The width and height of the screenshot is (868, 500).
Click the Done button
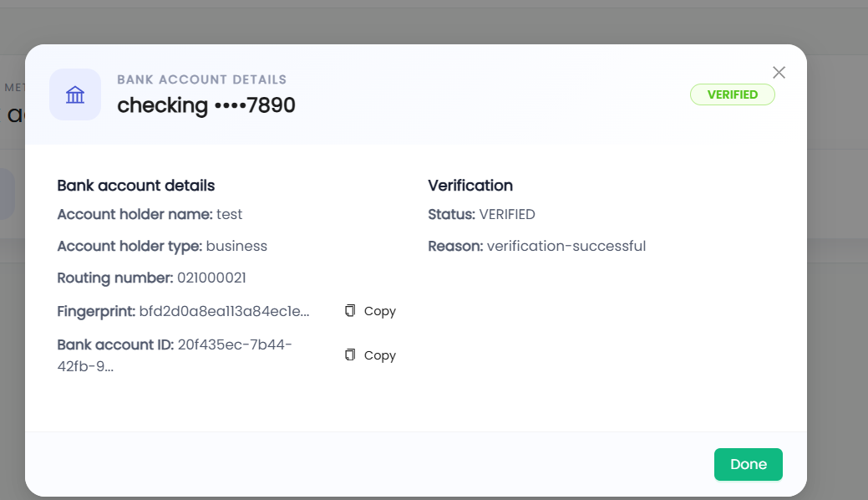(748, 465)
